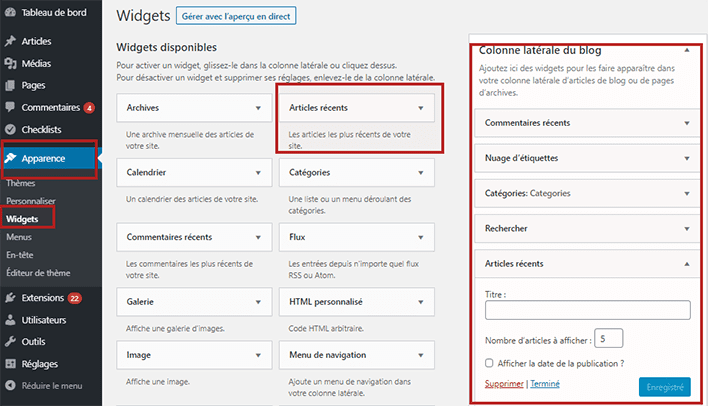The height and width of the screenshot is (406, 708).
Task: Open the Articles menu
Action: (36, 41)
